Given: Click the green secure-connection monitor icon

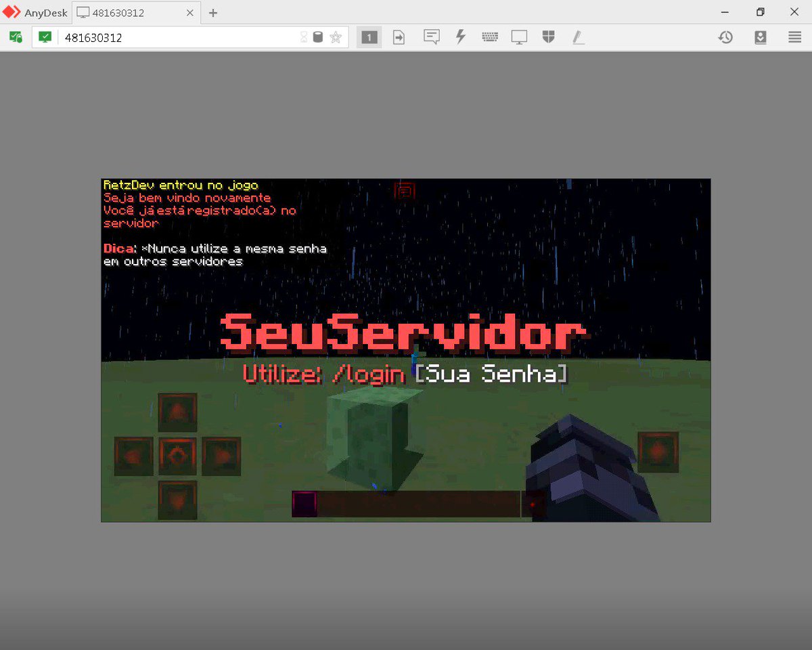Looking at the screenshot, I should click(45, 37).
